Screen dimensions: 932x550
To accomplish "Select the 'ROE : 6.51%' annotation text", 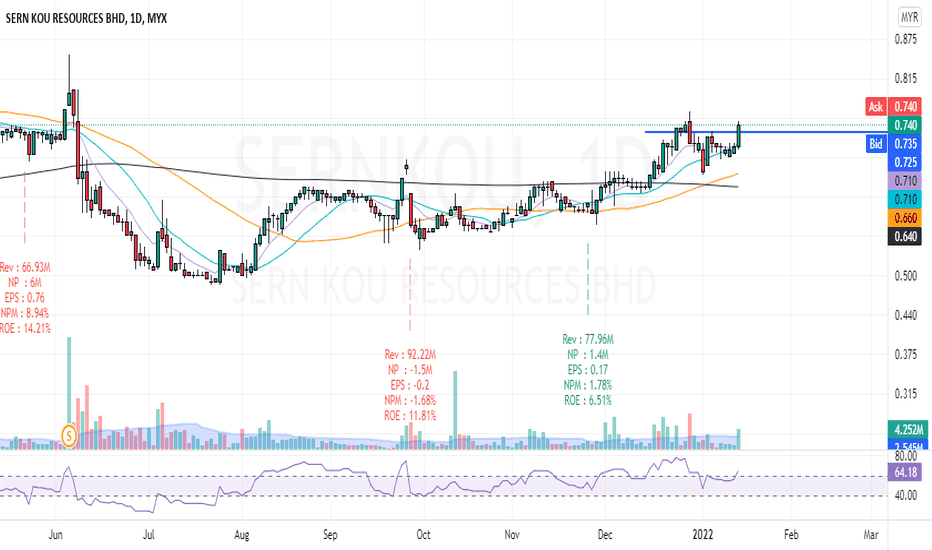I will coord(588,400).
